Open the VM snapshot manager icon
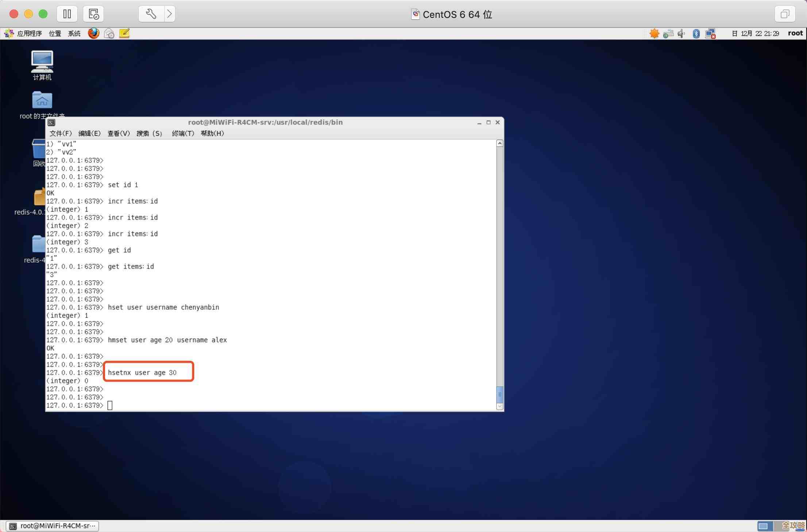 coord(93,14)
